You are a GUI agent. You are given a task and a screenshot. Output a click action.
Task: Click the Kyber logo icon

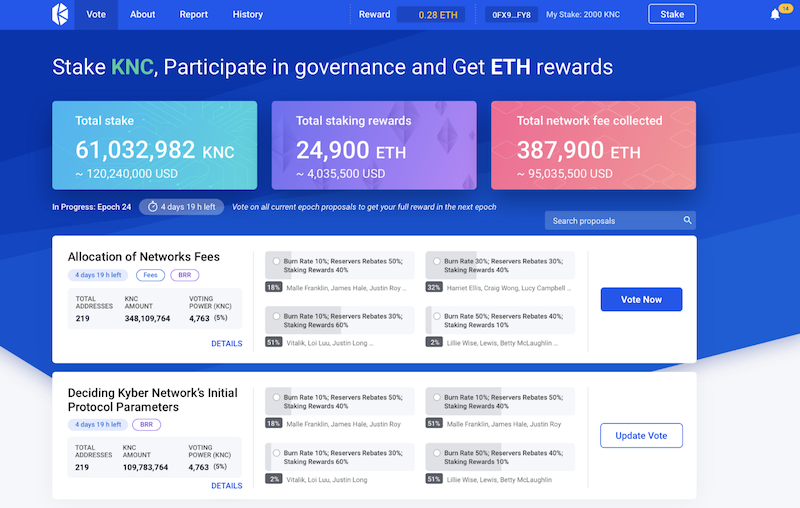click(x=60, y=14)
